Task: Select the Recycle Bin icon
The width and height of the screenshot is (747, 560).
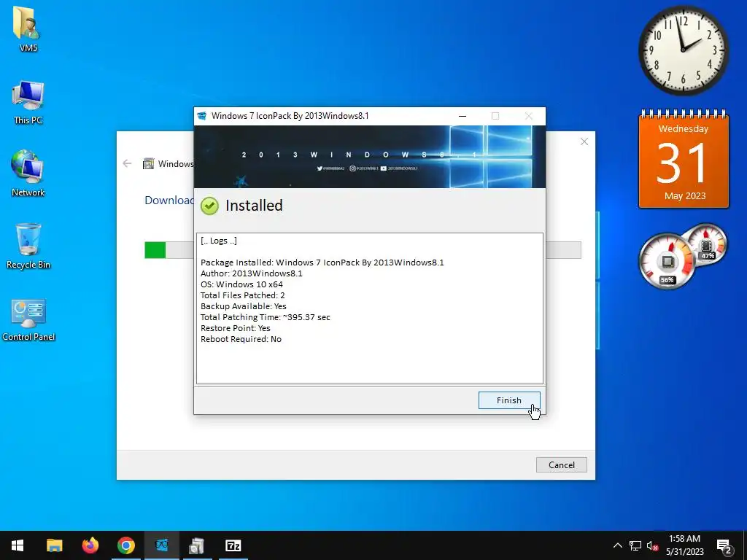Action: click(x=28, y=246)
